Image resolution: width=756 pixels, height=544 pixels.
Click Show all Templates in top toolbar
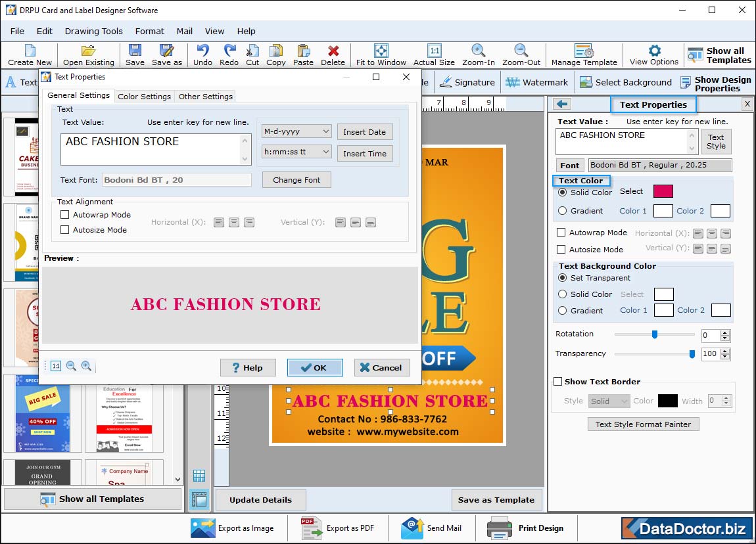pos(719,55)
